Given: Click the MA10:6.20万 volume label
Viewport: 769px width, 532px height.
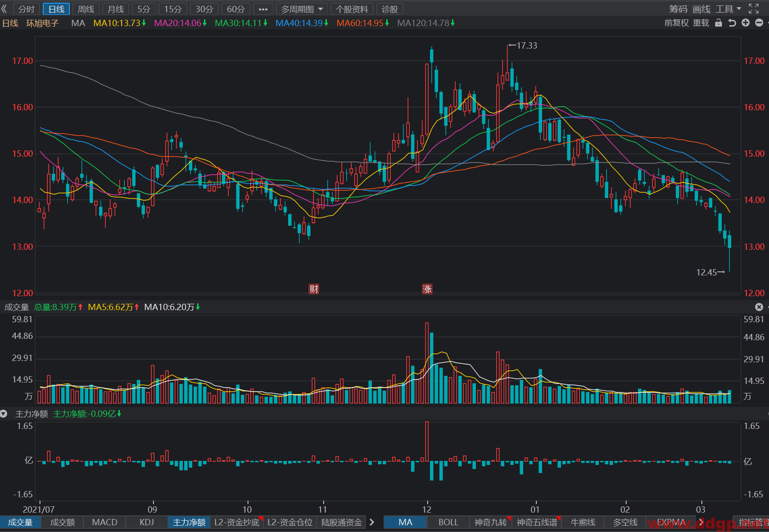Looking at the screenshot, I should click(172, 307).
